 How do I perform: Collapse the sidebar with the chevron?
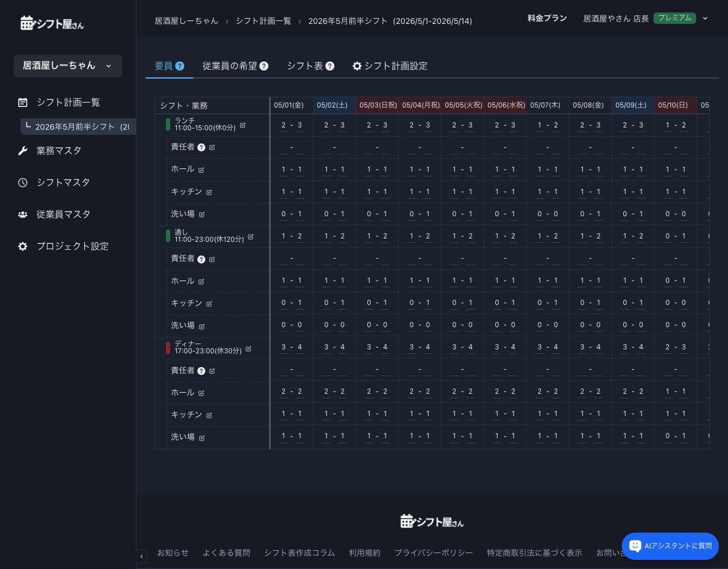tap(141, 556)
